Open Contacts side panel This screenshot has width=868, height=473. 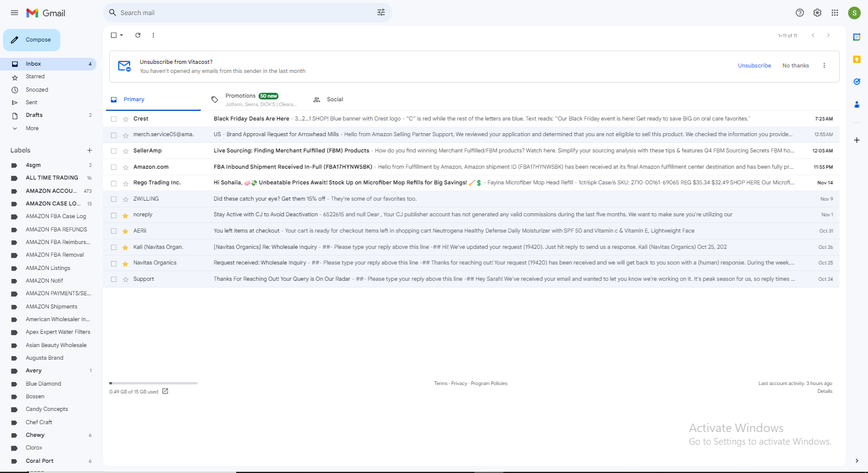point(857,104)
